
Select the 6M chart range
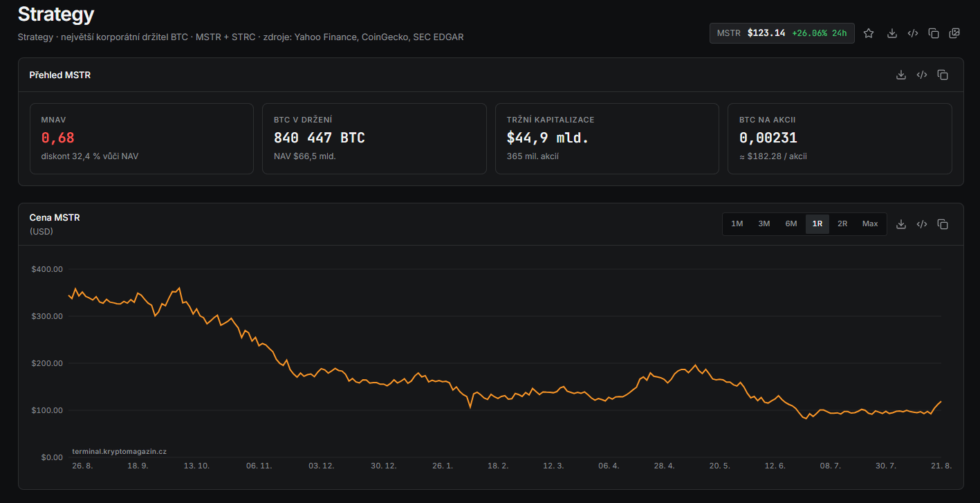(791, 223)
